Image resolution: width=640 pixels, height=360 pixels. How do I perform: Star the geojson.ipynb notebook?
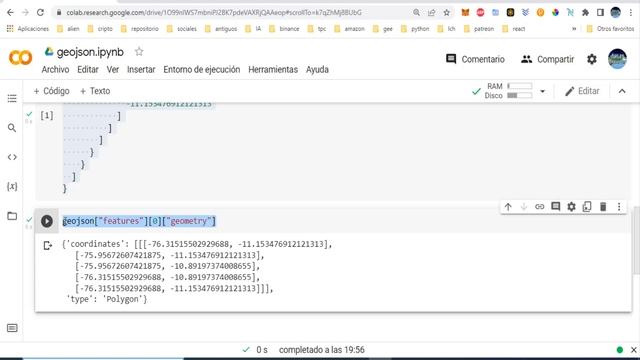pos(139,52)
